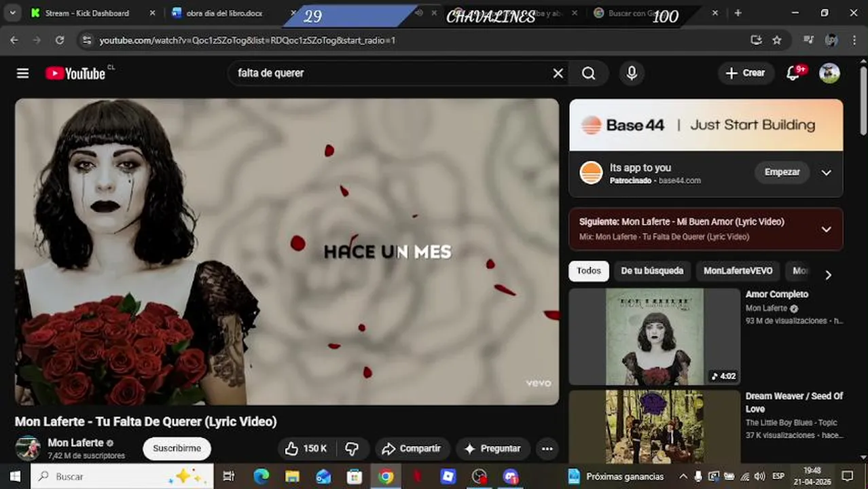Dislike the video with thumbs down

click(x=352, y=448)
